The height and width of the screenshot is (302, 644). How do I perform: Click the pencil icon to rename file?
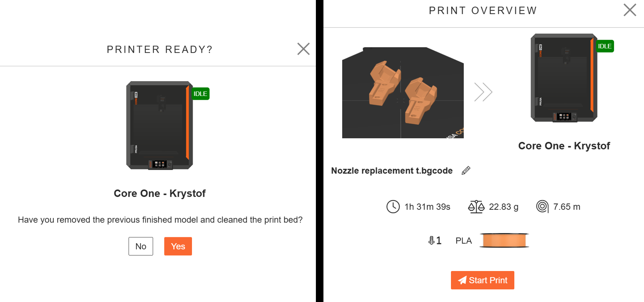pyautogui.click(x=466, y=170)
